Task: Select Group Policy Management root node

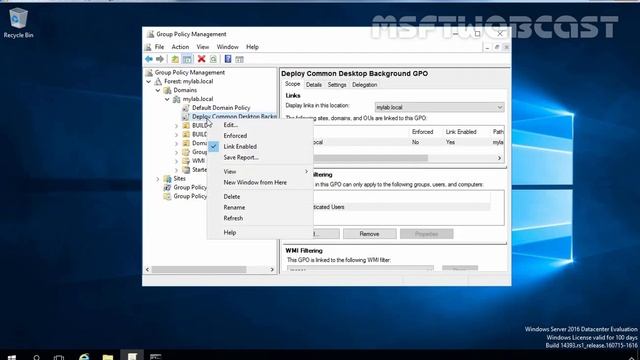Action: click(189, 73)
